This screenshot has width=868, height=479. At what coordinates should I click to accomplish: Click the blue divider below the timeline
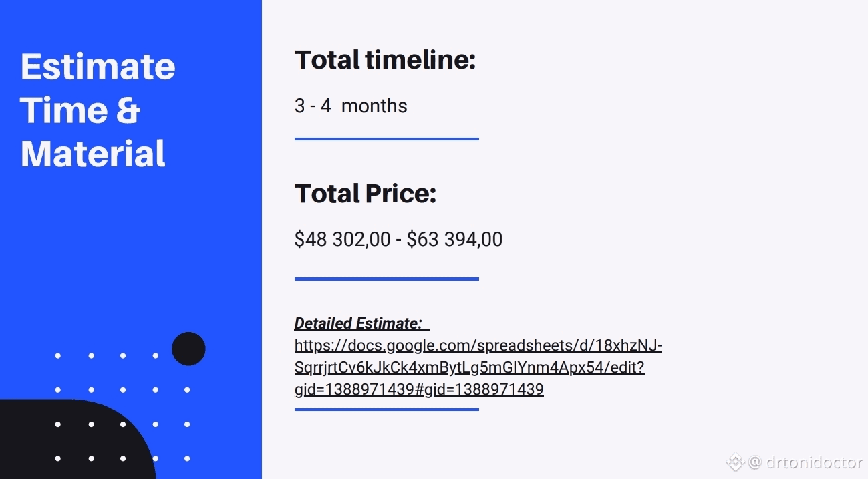386,139
